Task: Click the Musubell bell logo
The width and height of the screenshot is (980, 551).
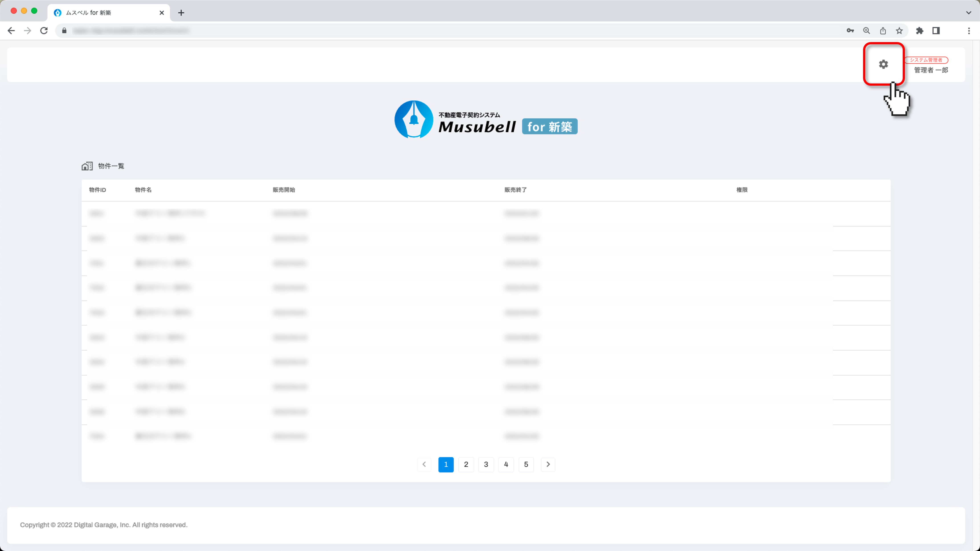Action: [414, 119]
